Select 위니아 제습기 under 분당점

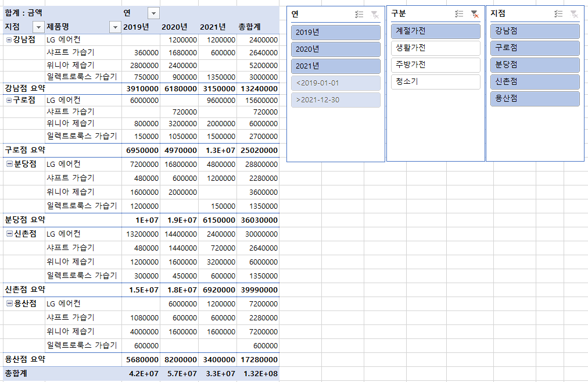coord(70,192)
